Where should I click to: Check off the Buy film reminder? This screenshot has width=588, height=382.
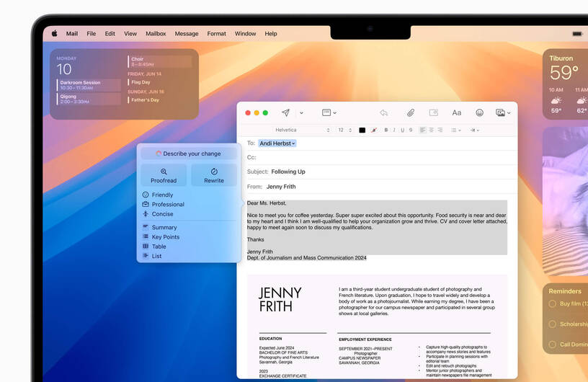(x=553, y=303)
